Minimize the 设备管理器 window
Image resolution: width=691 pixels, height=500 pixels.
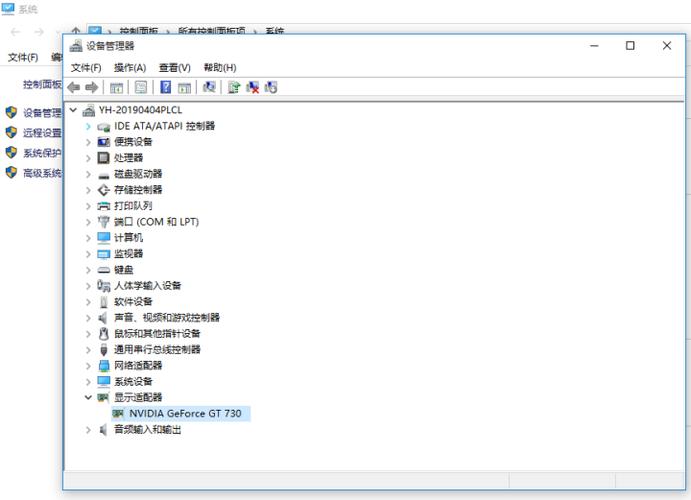tap(594, 45)
